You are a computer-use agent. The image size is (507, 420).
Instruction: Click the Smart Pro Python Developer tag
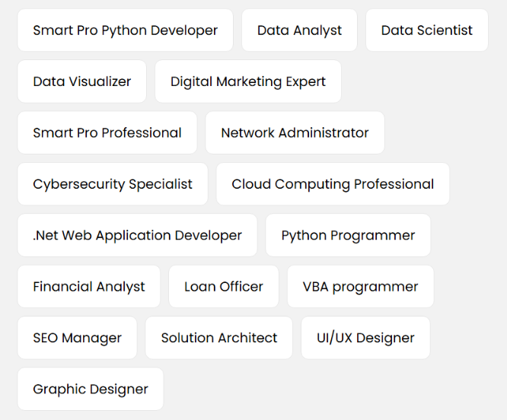tap(125, 30)
